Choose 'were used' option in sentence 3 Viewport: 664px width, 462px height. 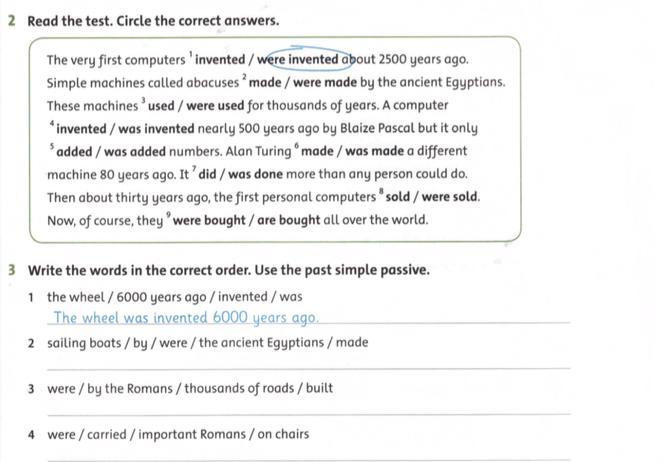(215, 105)
